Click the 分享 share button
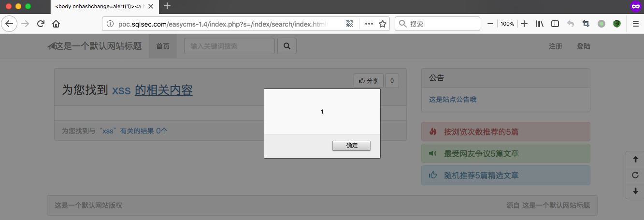Viewport: 644px width, 220px height. [369, 81]
